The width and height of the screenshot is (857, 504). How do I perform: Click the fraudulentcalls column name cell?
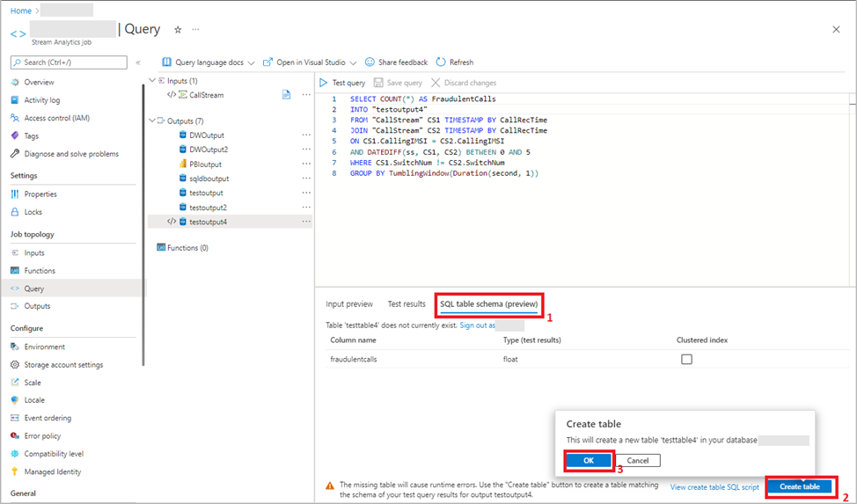[x=354, y=359]
